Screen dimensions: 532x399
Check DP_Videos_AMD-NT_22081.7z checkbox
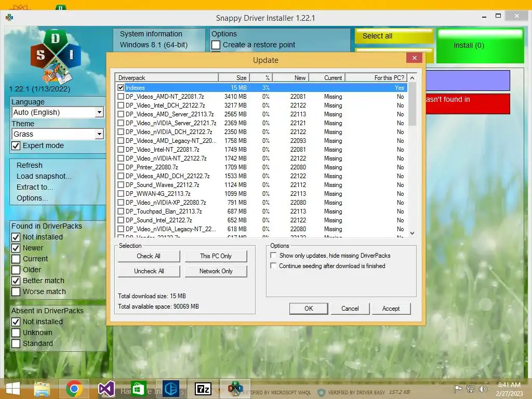[x=121, y=96]
